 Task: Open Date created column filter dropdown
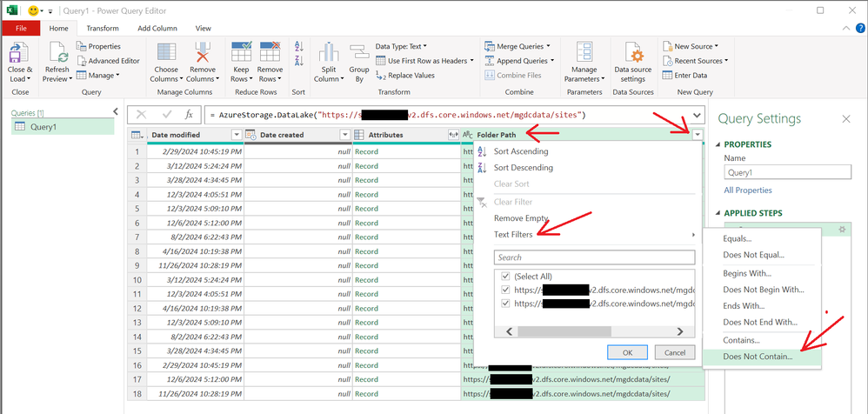click(x=345, y=135)
